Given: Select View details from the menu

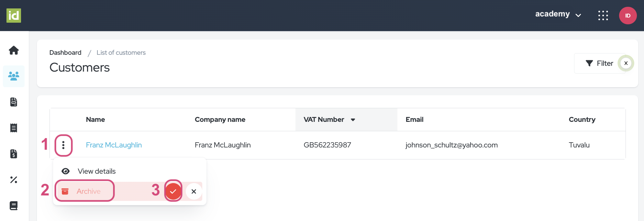Looking at the screenshot, I should (x=96, y=171).
